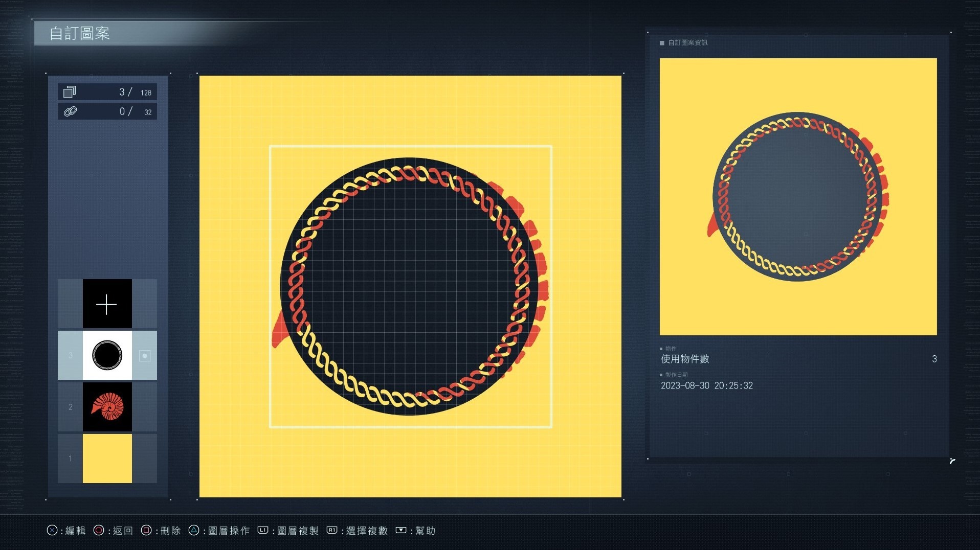Click the 製作日期 small label
The image size is (980, 550).
point(676,375)
